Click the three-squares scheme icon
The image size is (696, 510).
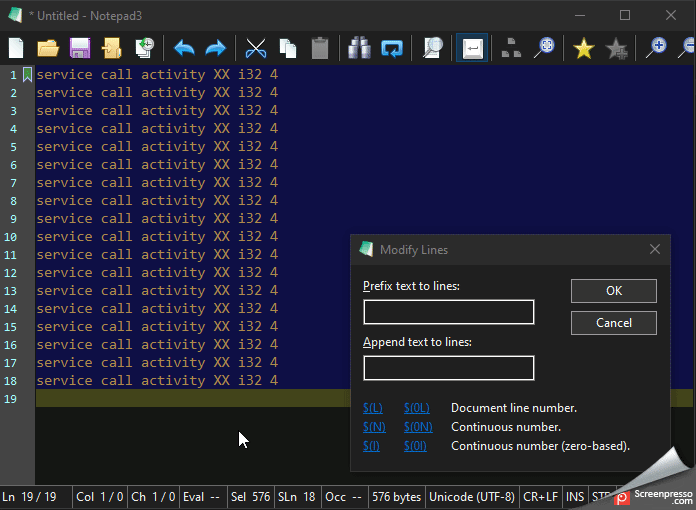(511, 48)
